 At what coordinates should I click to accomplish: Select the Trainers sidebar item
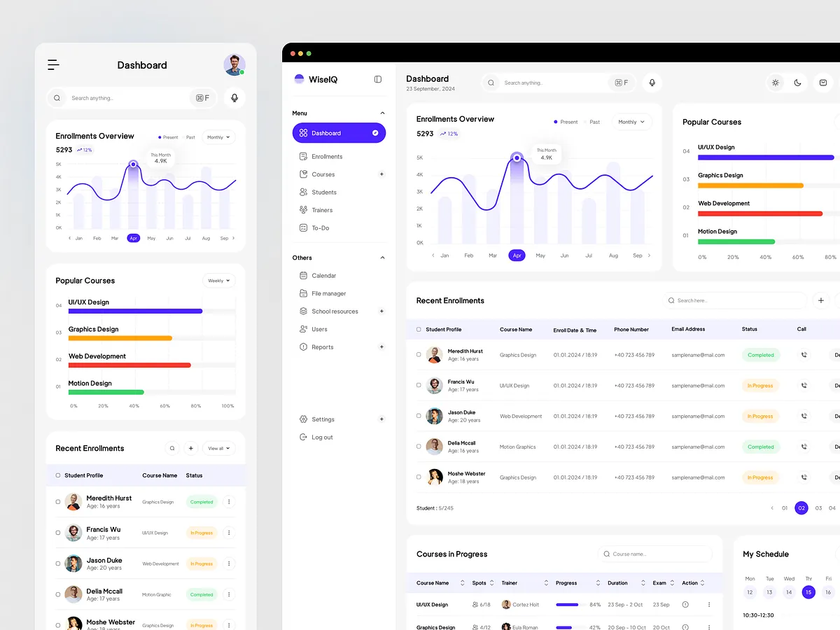point(322,209)
